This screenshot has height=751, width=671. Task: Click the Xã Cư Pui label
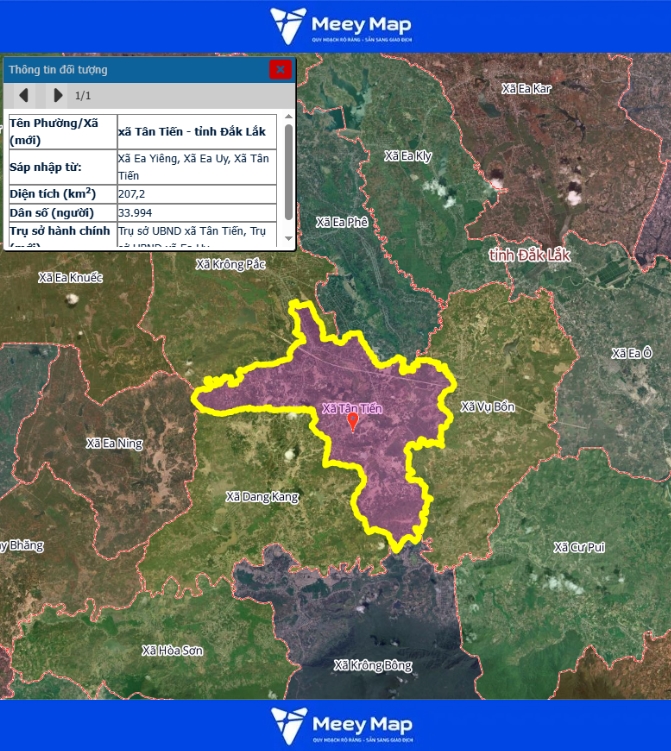[x=579, y=547]
